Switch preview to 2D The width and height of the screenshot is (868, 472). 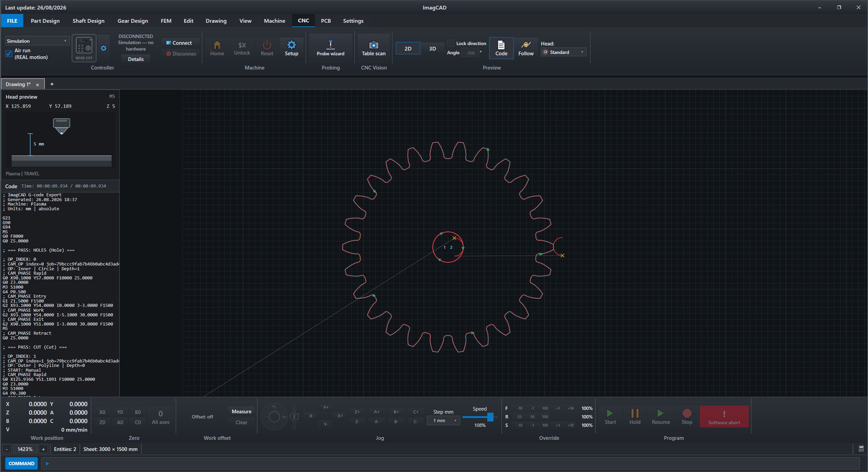tap(408, 48)
